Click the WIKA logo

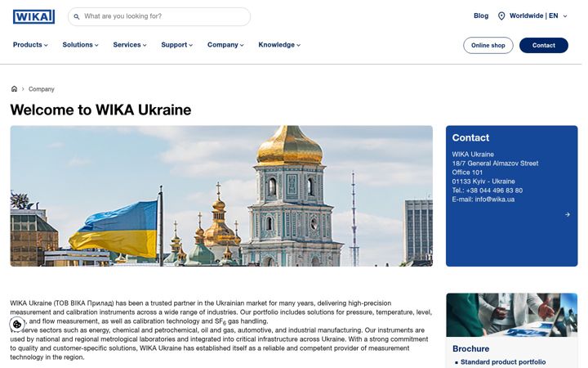click(33, 16)
